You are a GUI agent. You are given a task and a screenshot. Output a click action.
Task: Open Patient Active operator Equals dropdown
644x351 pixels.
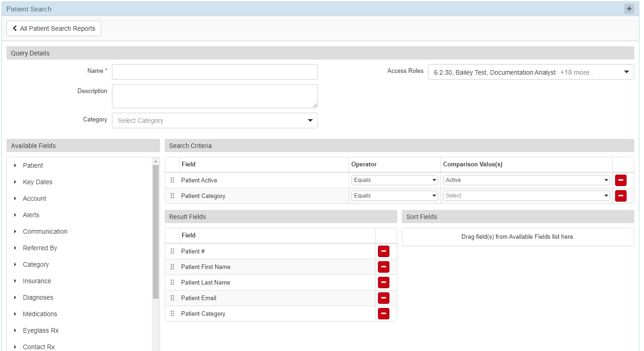click(394, 180)
